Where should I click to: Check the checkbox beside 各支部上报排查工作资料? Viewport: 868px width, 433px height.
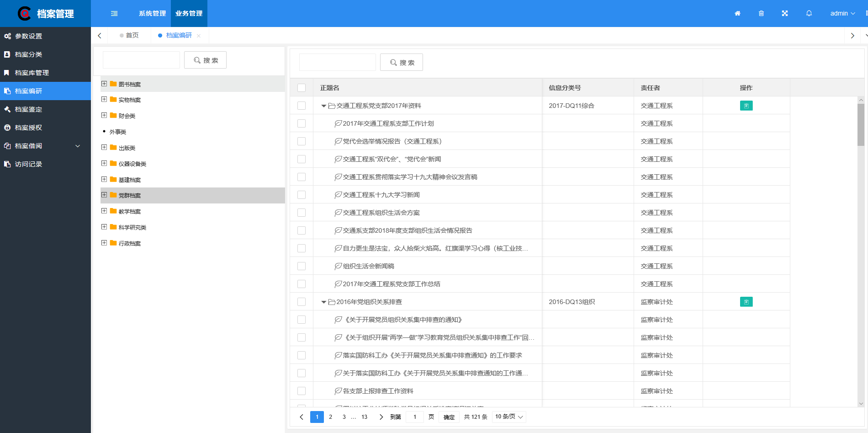tap(301, 391)
